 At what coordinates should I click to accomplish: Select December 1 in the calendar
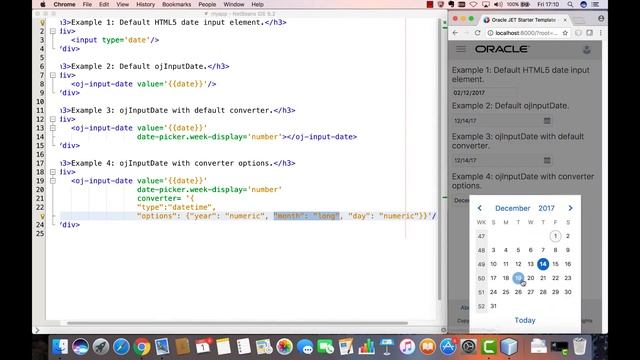555,236
